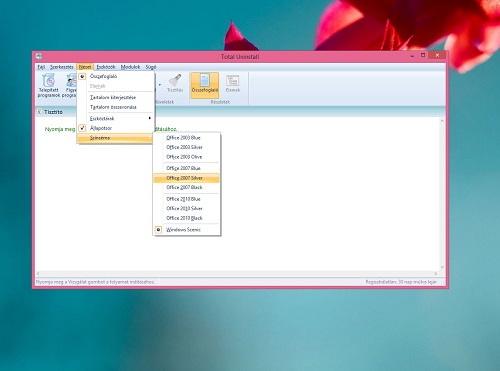The image size is (500, 371).
Task: Choose Tartalom kiterjesztése
Action: [x=115, y=97]
